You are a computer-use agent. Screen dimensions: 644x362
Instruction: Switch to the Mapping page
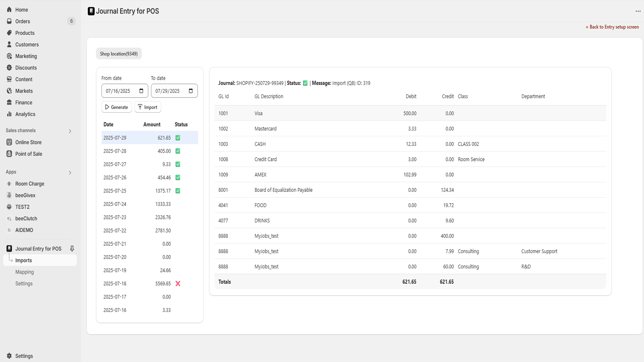pos(25,272)
